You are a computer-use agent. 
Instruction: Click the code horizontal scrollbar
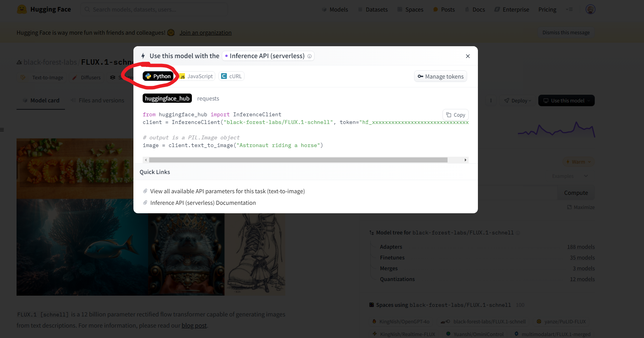(x=298, y=160)
